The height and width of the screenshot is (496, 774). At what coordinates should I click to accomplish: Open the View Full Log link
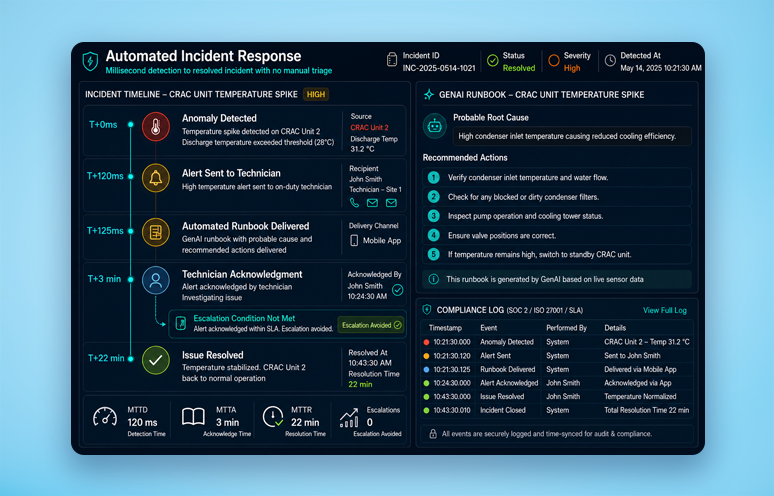coord(664,310)
